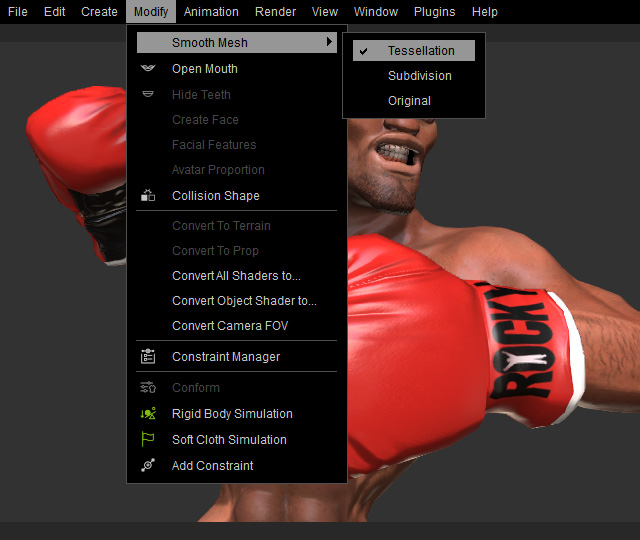
Task: Choose Convert All Shaders to...
Action: (236, 276)
